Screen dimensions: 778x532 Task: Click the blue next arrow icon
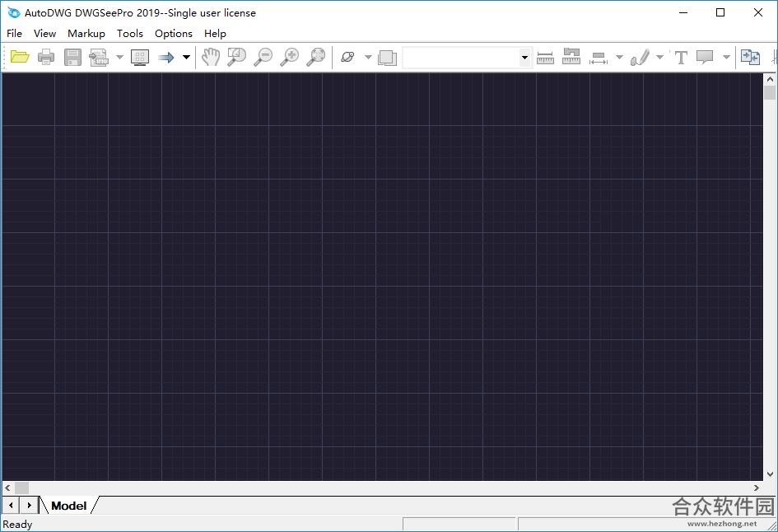pos(166,58)
